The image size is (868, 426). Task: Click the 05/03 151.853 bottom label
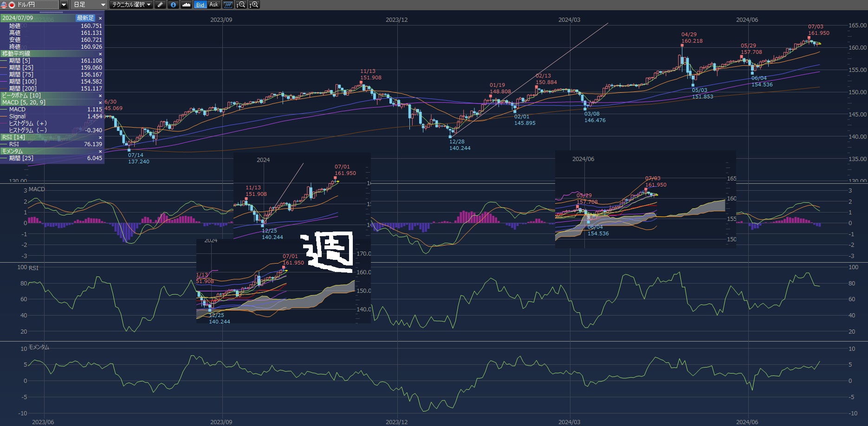pyautogui.click(x=702, y=93)
